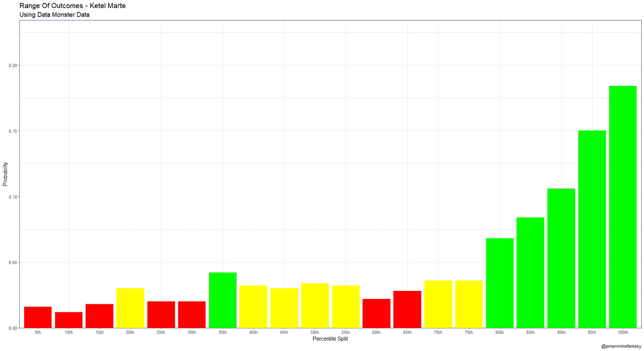The image size is (644, 351).
Task: Click the red bar above the 15th label
Action: 99,316
